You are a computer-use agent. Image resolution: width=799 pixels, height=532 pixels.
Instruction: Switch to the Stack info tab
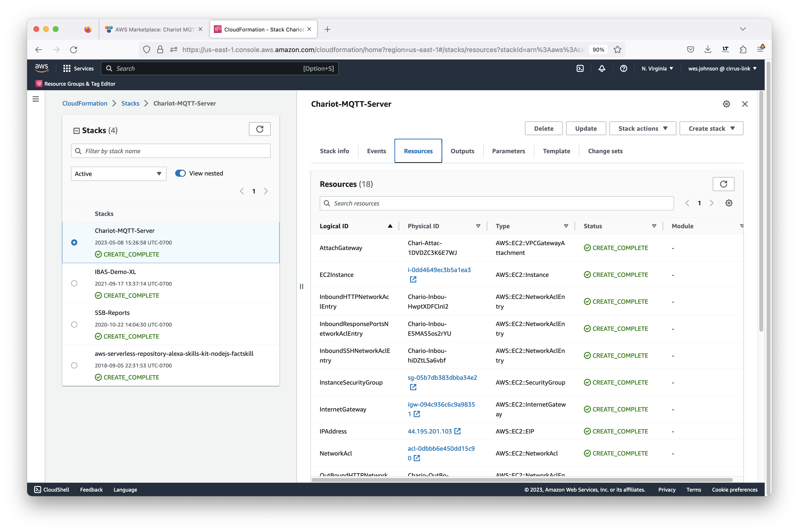pos(334,151)
